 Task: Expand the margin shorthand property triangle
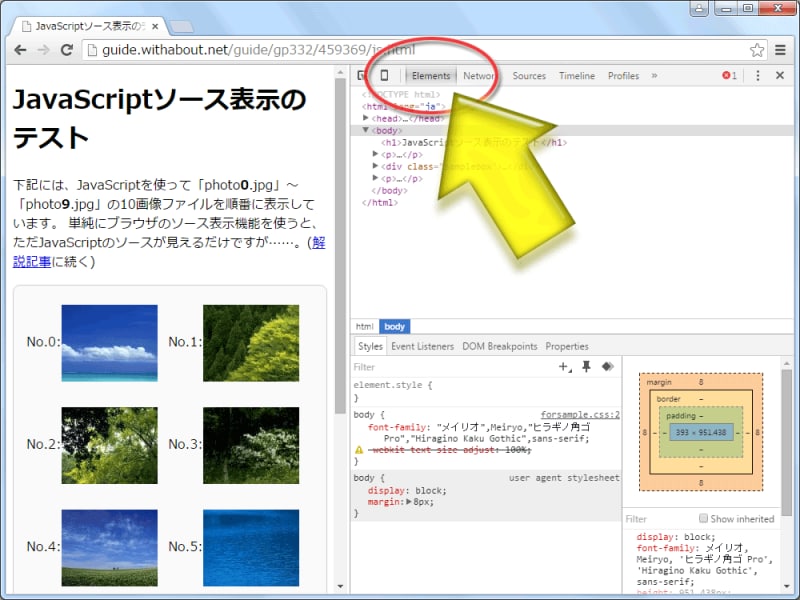coord(407,502)
